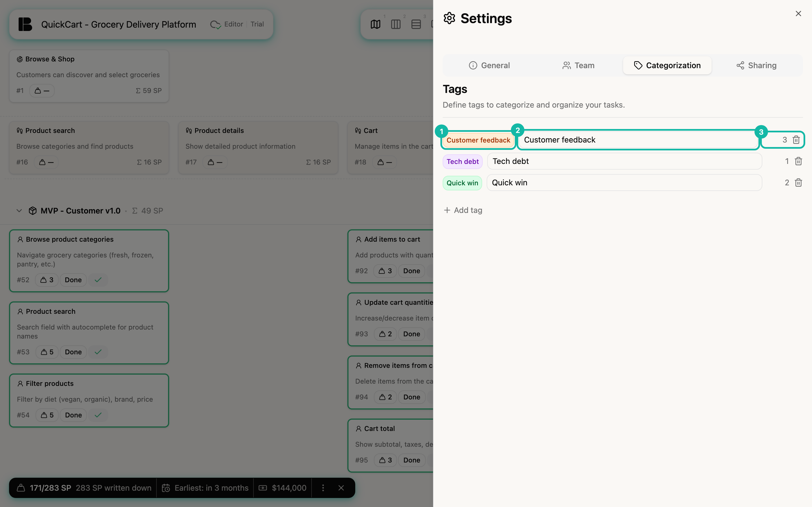Collapse the MVP - Customer v1.0 release
This screenshot has width=812, height=507.
19,211
